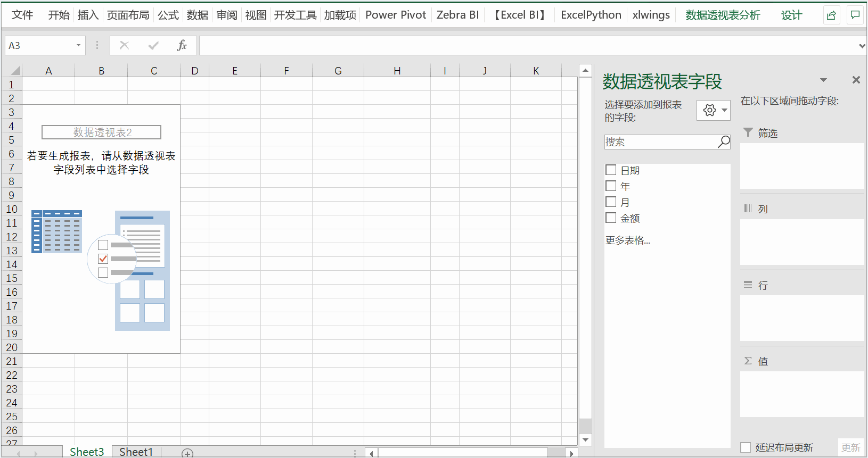This screenshot has height=458, width=868.
Task: Select column E header
Action: [x=235, y=71]
